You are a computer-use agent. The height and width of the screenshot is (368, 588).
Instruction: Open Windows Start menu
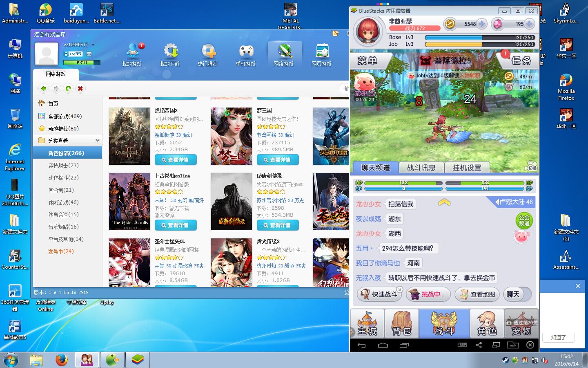[11, 360]
